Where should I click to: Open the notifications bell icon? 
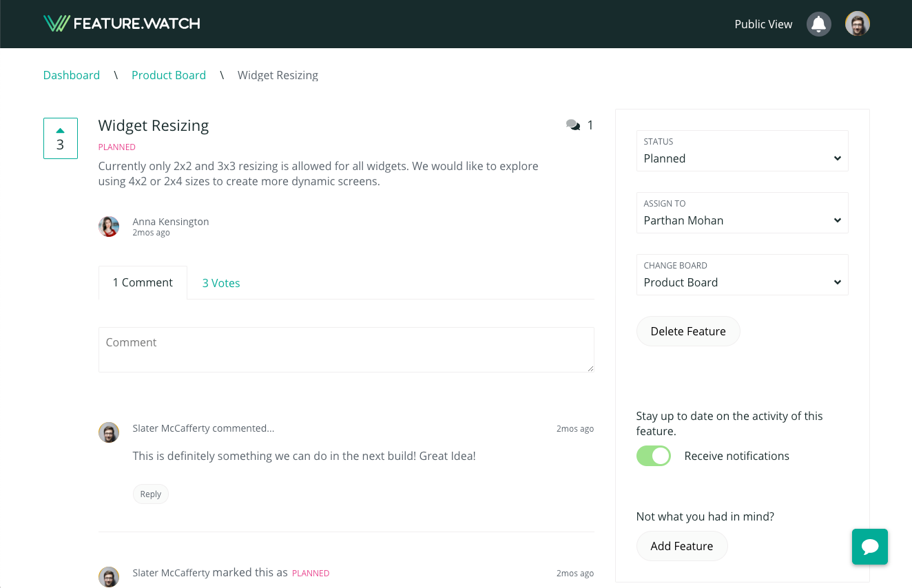pos(818,24)
